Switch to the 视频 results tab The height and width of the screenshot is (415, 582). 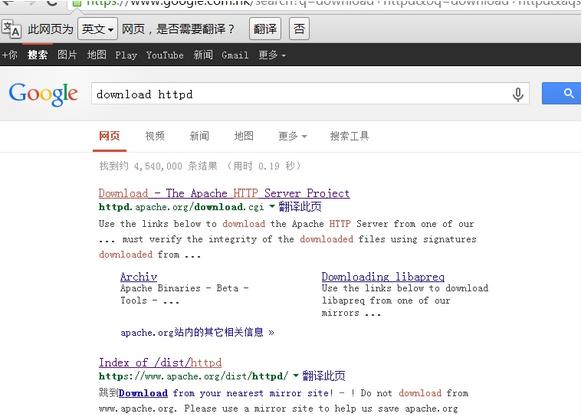point(155,136)
